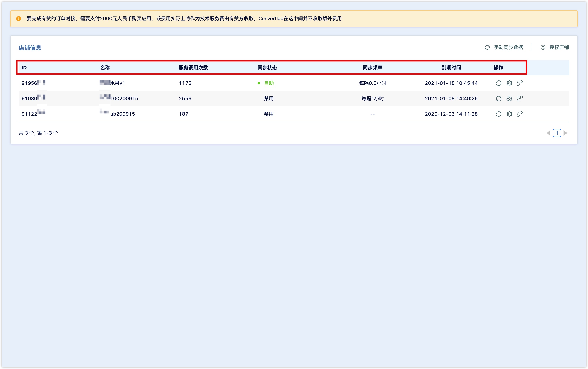This screenshot has width=588, height=369.
Task: Select page 1 in pagination
Action: (x=557, y=133)
